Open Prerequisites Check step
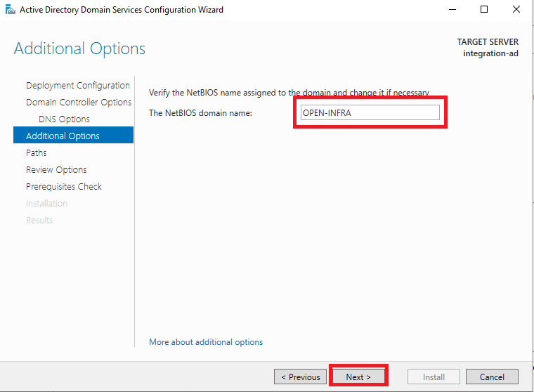Viewport: 534px width, 392px height. point(64,187)
